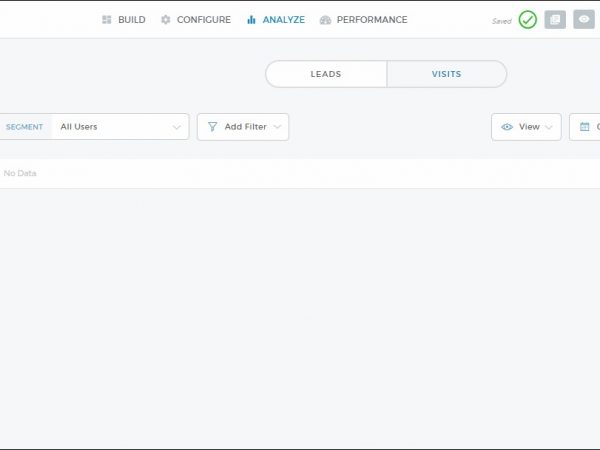This screenshot has width=600, height=450.
Task: Click the gray pages icon button
Action: pos(555,20)
